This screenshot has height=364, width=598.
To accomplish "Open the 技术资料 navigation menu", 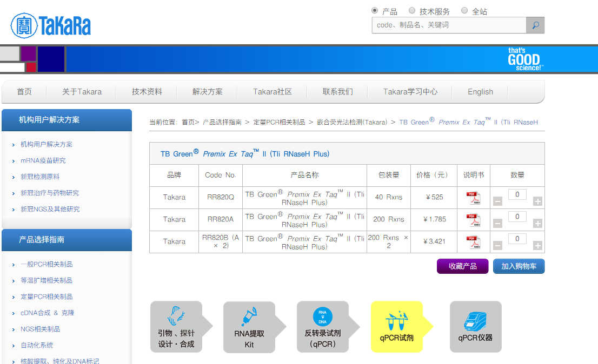I will coord(147,92).
